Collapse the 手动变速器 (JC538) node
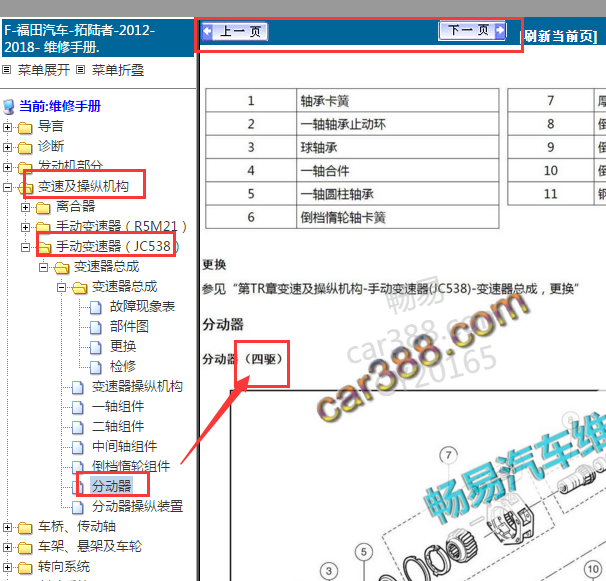 click(x=26, y=247)
